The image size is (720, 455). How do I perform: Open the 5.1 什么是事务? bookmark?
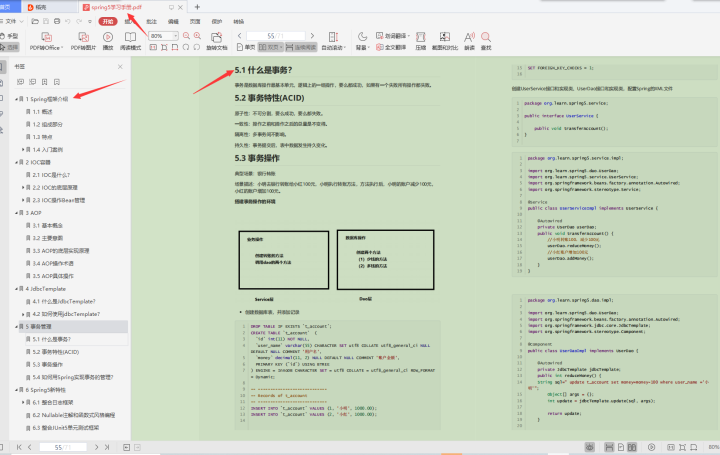(x=51, y=339)
